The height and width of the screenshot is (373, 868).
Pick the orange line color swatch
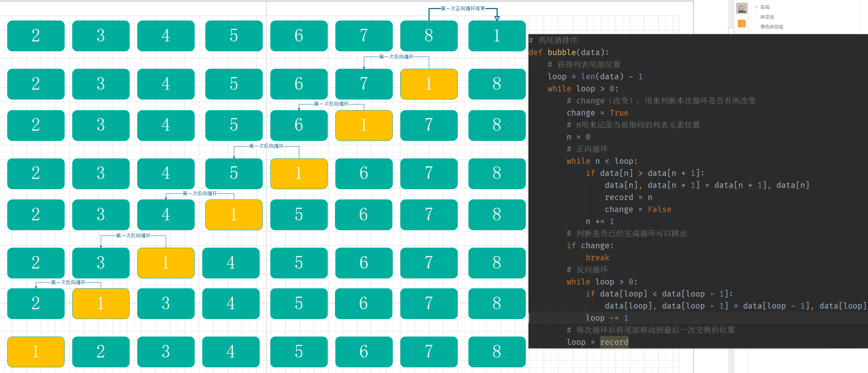pos(742,24)
